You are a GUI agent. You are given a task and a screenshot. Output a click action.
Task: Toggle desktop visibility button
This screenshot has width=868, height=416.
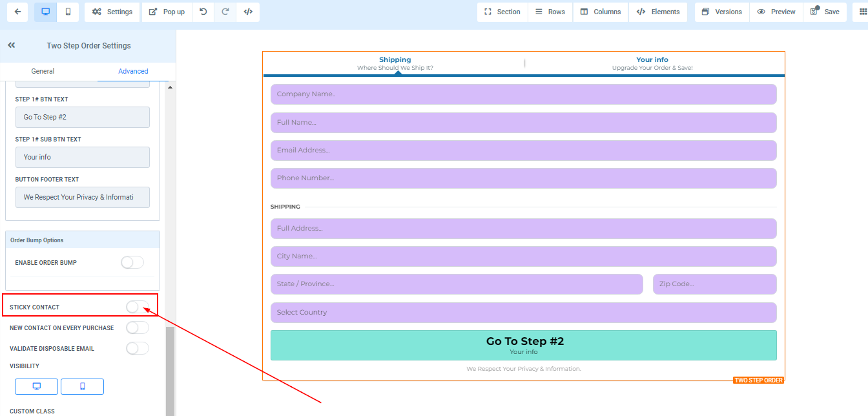coord(37,386)
